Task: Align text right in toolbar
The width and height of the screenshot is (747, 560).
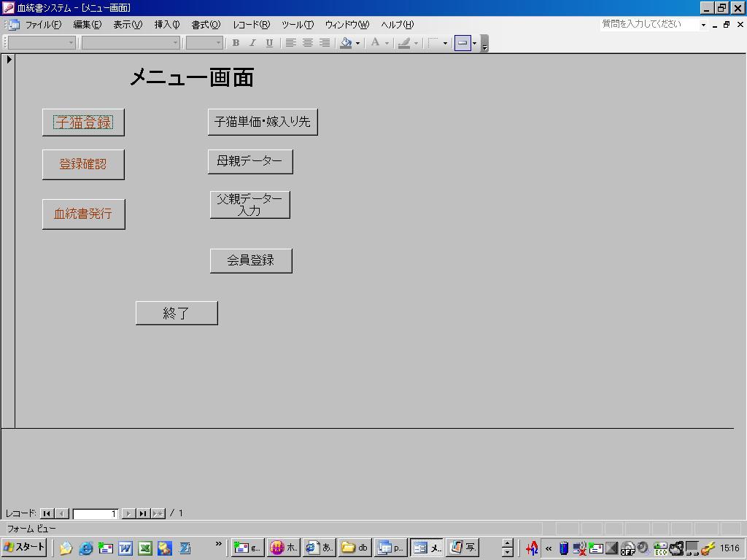Action: click(x=325, y=43)
